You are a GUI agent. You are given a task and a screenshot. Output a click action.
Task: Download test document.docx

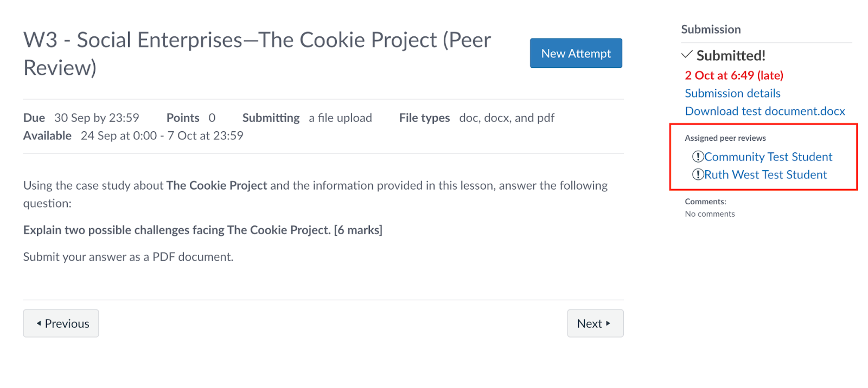tap(764, 111)
